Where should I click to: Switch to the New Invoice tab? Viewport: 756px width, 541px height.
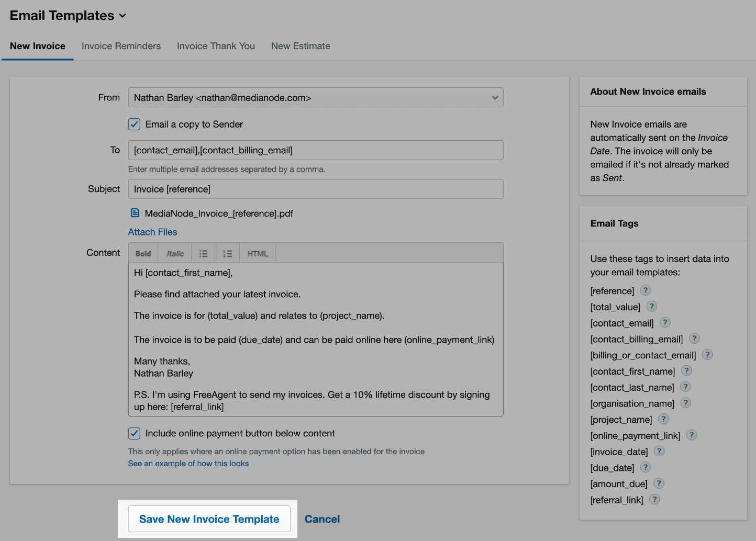38,46
